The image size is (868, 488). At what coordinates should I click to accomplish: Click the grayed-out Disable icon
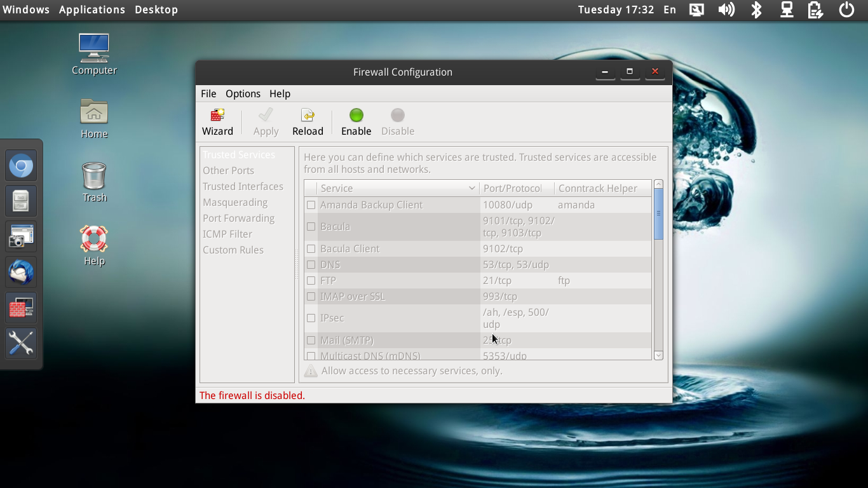tap(397, 121)
